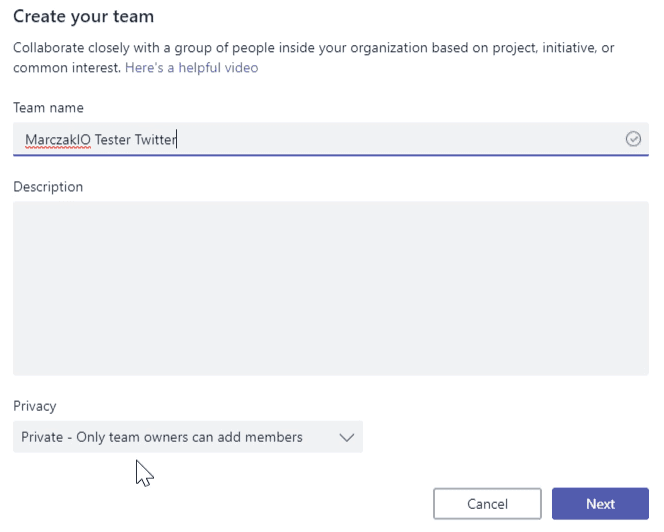Open the Privacy dropdown menu
Image resolution: width=664 pixels, height=532 pixels.
(188, 437)
